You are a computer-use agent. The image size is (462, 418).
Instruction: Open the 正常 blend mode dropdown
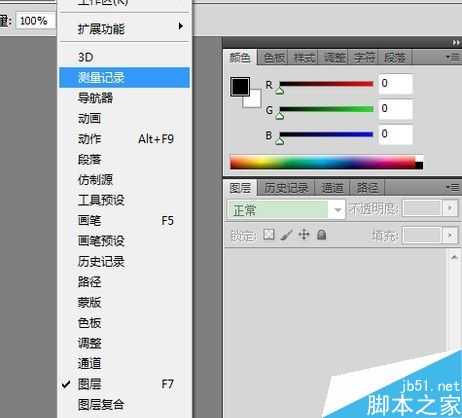286,210
